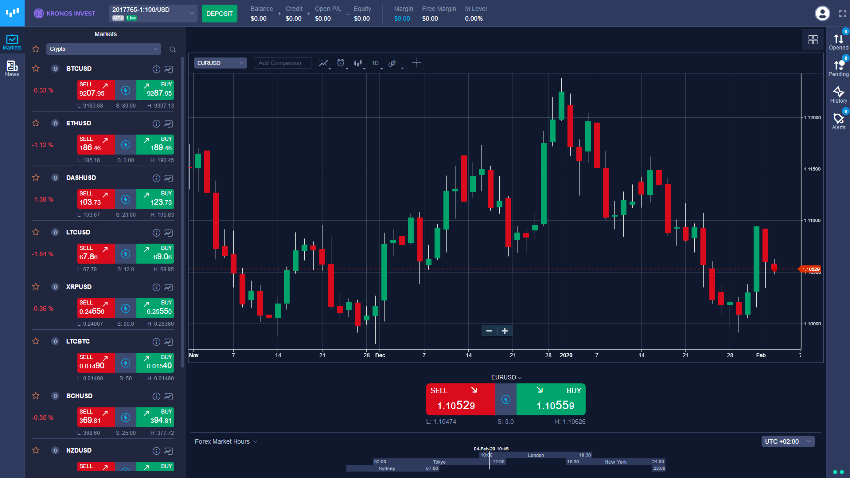Image resolution: width=850 pixels, height=478 pixels.
Task: Buy BTCUSD at 9287.95
Action: click(155, 90)
